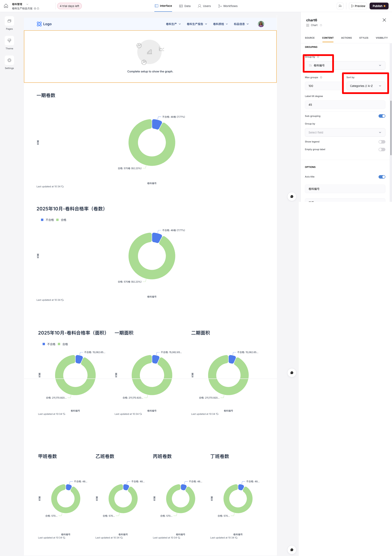Turn on Empty group label toggle

[382, 150]
